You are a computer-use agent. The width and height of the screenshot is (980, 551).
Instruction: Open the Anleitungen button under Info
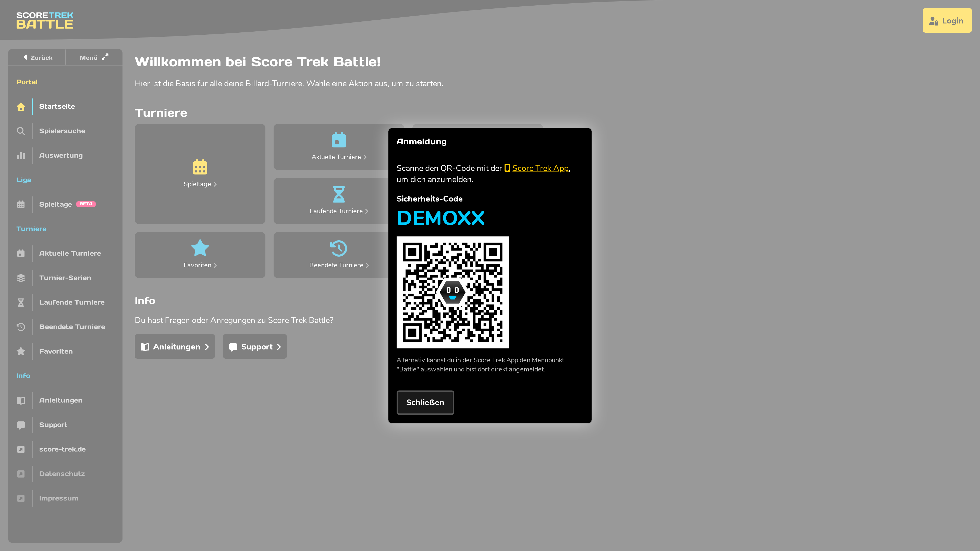click(175, 346)
